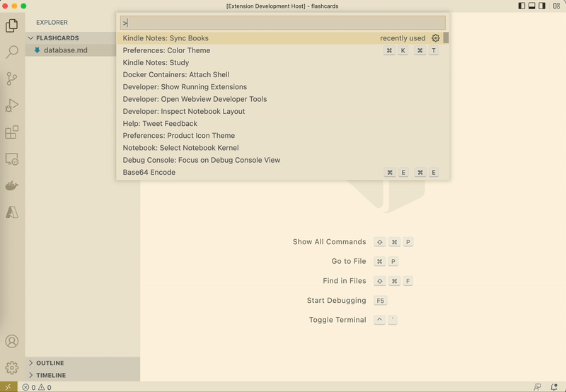Click the Go to File label
This screenshot has height=392, width=566.
point(349,261)
